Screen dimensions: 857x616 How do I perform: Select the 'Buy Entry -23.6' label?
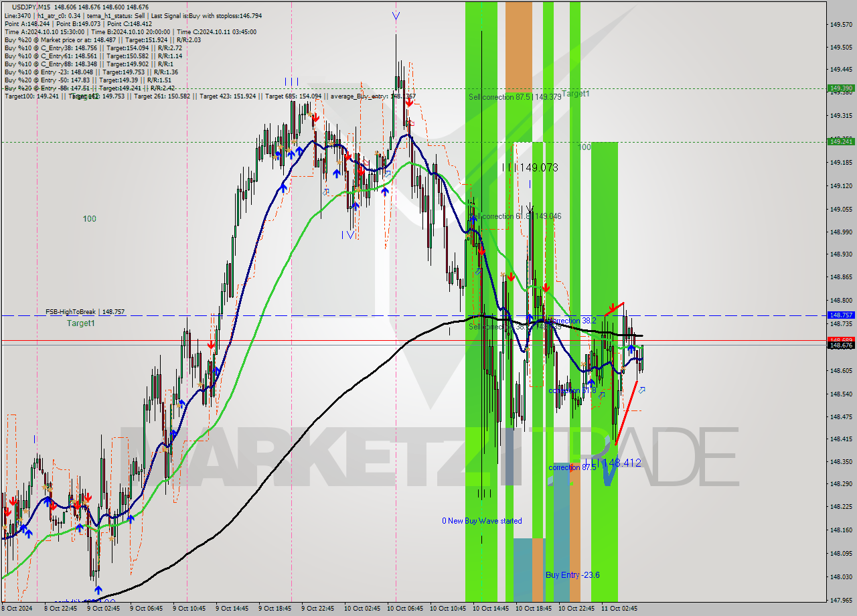tap(572, 574)
